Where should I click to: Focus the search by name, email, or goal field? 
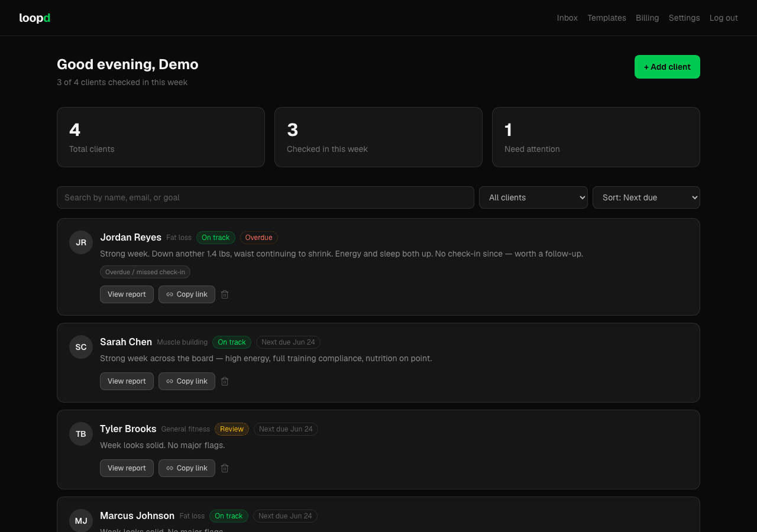(266, 197)
